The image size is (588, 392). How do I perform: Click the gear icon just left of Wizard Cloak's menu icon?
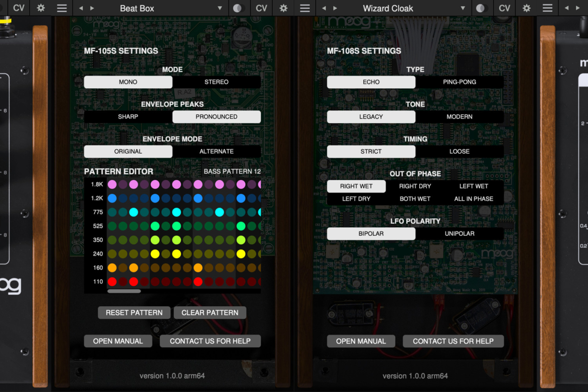click(x=284, y=8)
